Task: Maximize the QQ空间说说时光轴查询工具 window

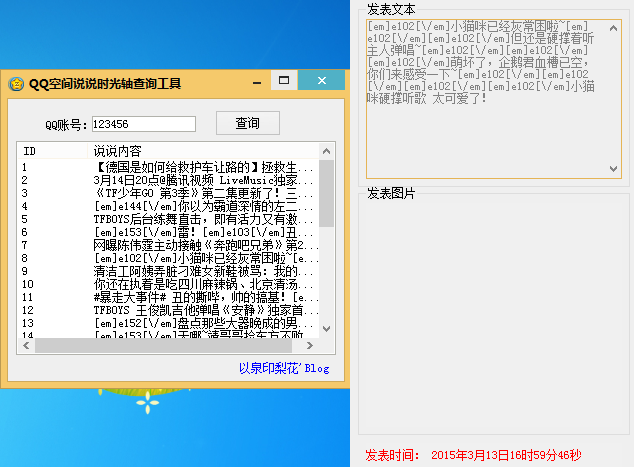Action: [x=284, y=80]
